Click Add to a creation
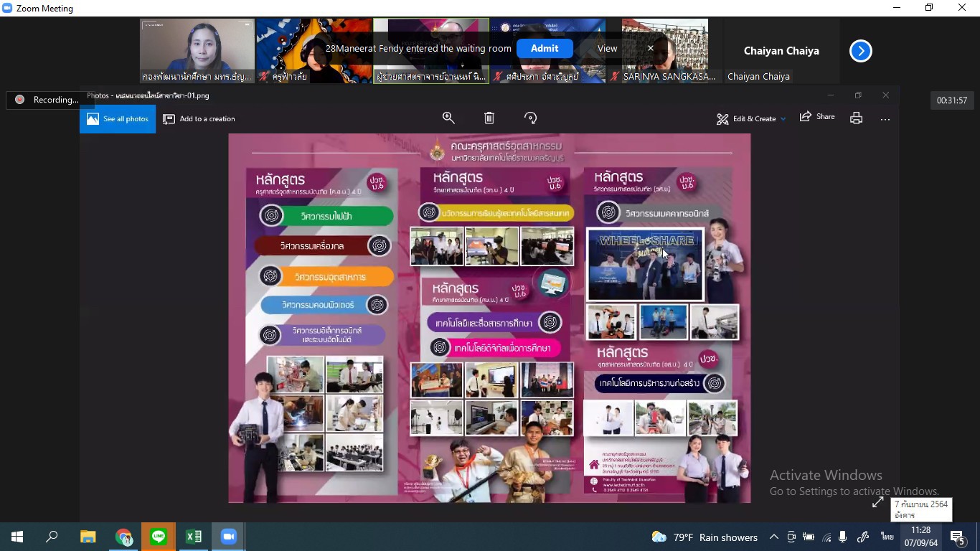 199,119
